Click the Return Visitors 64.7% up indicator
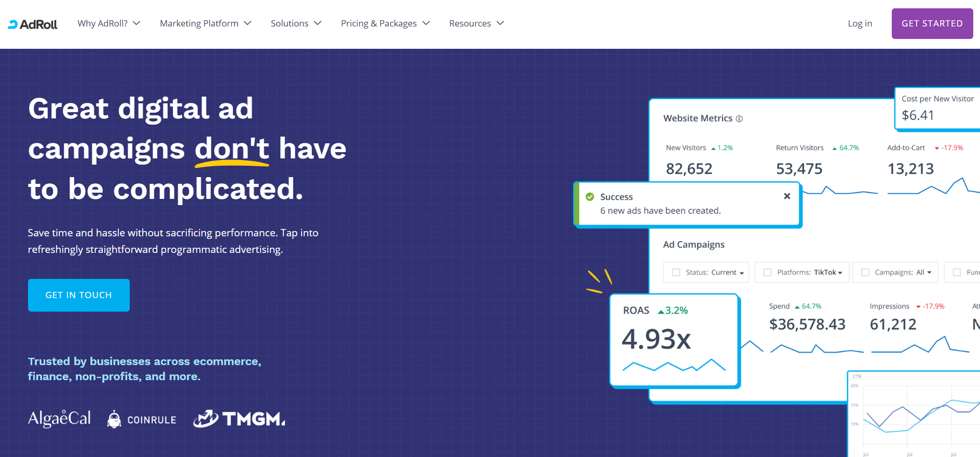 tap(846, 148)
